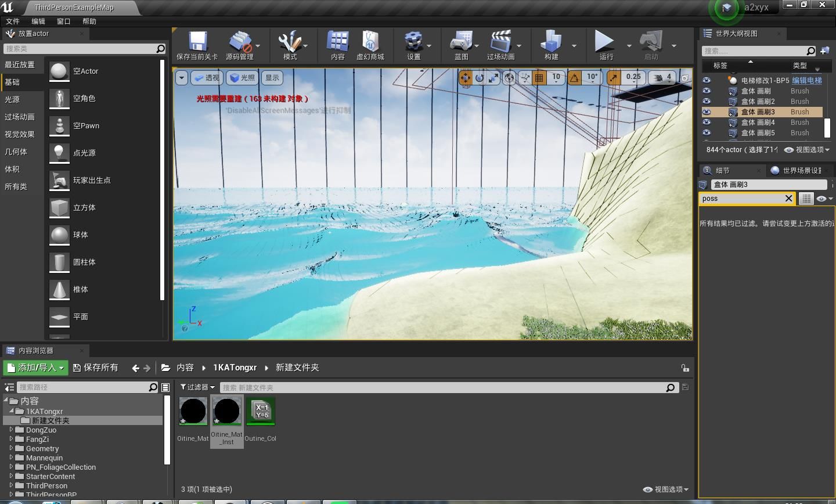
Task: Click the 保存所有 button
Action: pos(95,368)
